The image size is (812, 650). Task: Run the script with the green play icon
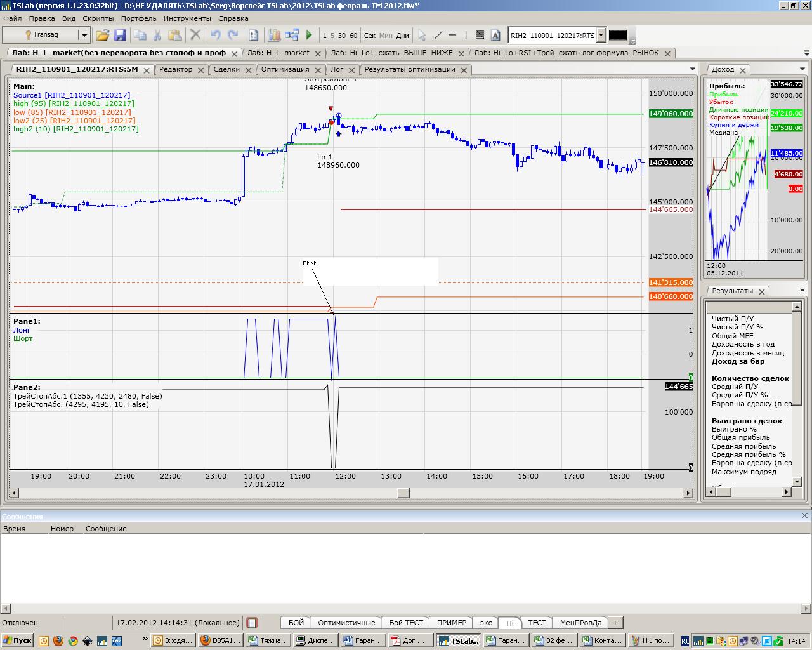point(309,36)
